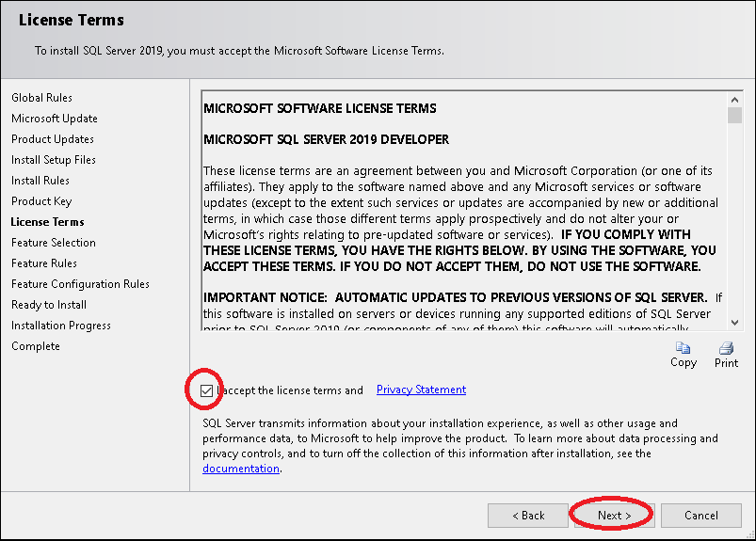Select Install Rules step
This screenshot has width=756, height=541.
[x=40, y=181]
